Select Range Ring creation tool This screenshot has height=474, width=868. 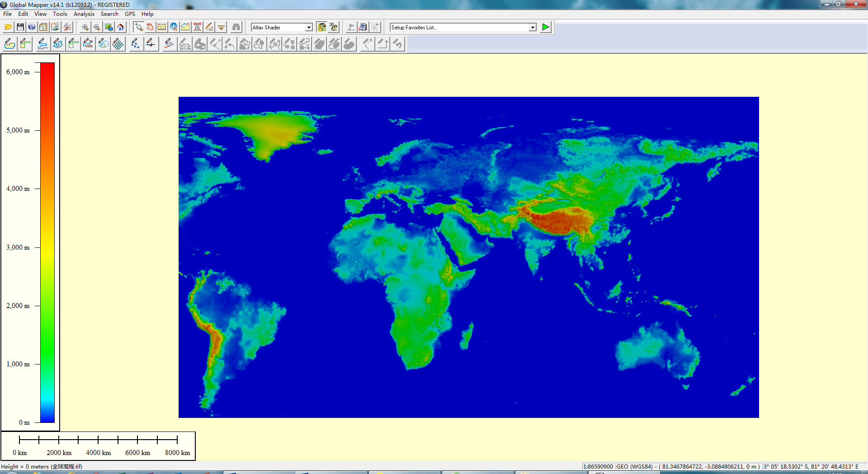103,44
